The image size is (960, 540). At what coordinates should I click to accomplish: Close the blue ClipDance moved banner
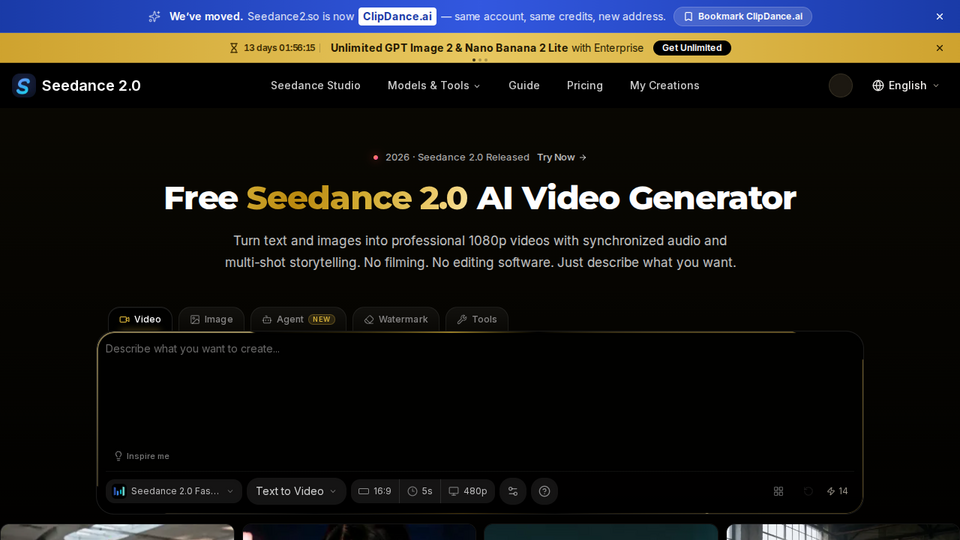click(x=939, y=17)
